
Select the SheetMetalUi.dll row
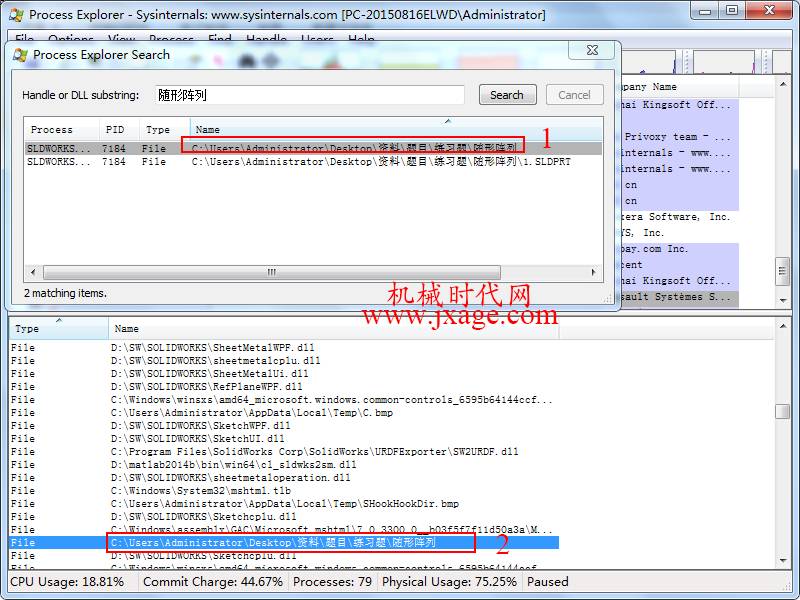click(284, 373)
